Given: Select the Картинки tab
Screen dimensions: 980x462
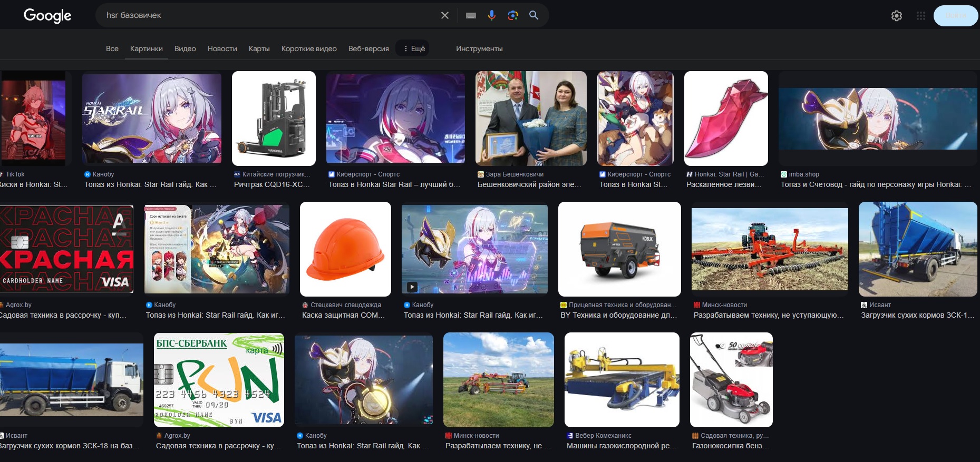Looking at the screenshot, I should pos(147,48).
